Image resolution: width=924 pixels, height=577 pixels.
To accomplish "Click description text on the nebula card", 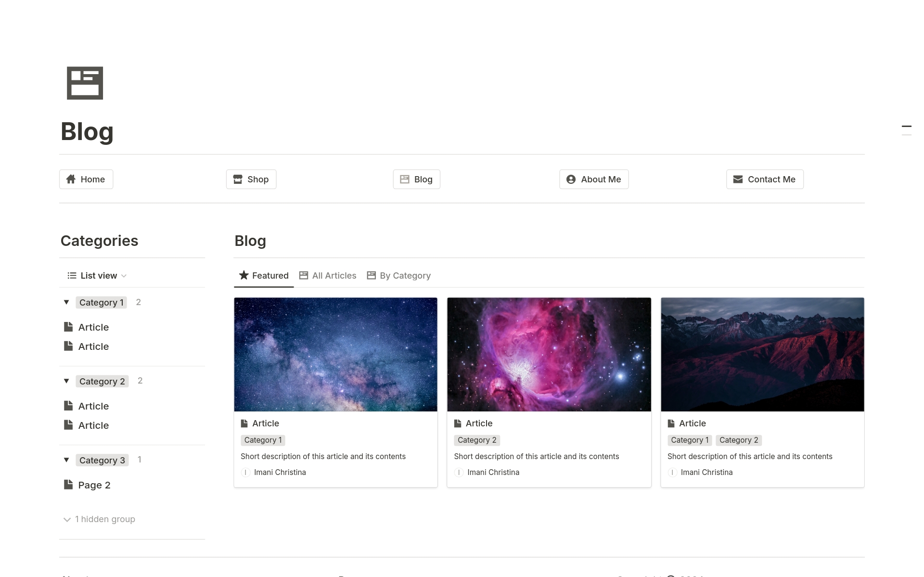I will click(x=537, y=457).
